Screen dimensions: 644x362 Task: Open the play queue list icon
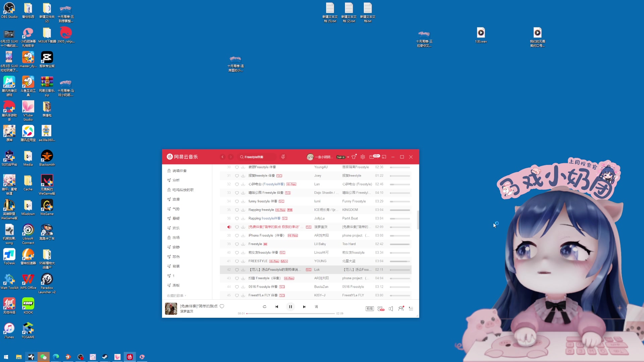pos(411,309)
